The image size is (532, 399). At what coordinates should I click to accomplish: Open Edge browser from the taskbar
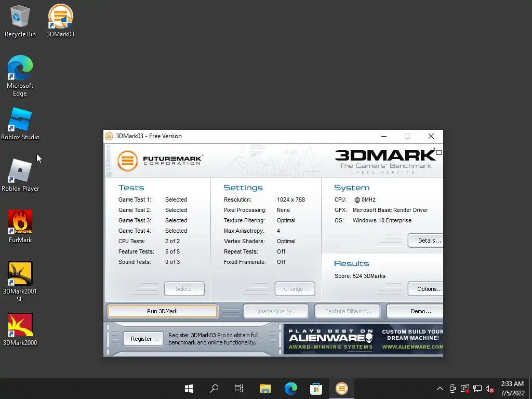(291, 389)
